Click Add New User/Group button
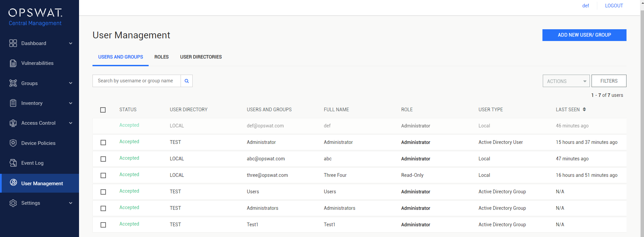Screen dimensions: 644x237 click(x=584, y=35)
